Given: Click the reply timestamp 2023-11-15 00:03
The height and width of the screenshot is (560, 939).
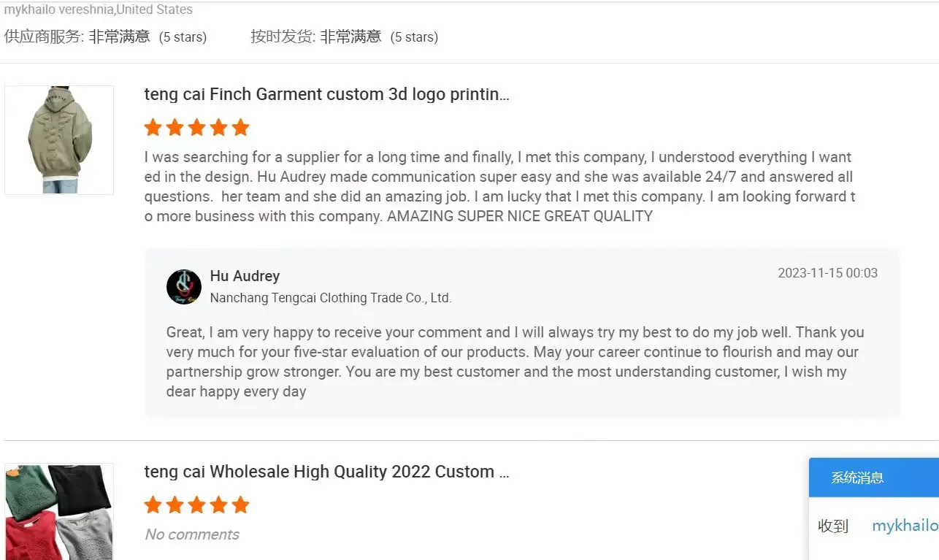Looking at the screenshot, I should point(827,273).
